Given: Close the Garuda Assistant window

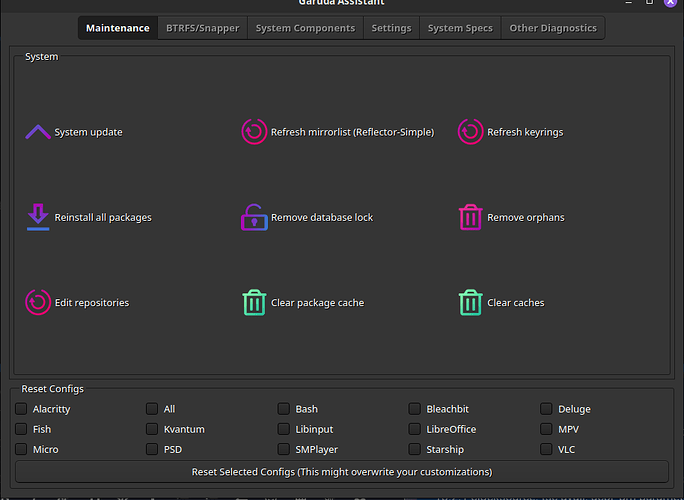Looking at the screenshot, I should [x=670, y=2].
